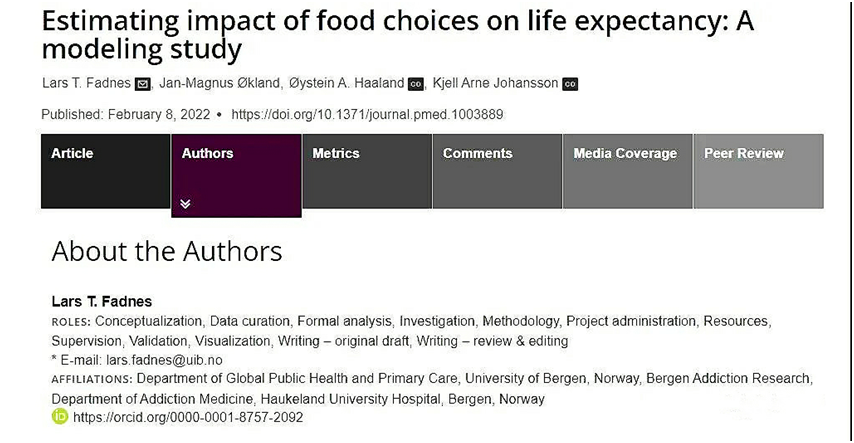The image size is (854, 443).
Task: Click the lars.fadnes@uib.no email address
Action: point(164,360)
